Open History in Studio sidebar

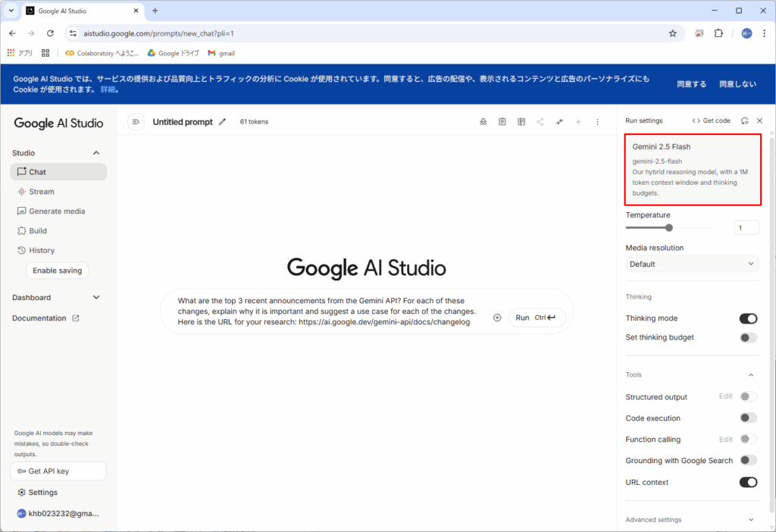(x=58, y=250)
